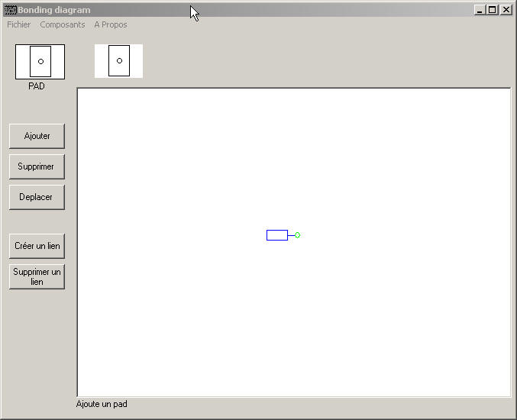Screen dimensions: 517x420
Task: Close the Bonding diagram window
Action: coord(506,10)
